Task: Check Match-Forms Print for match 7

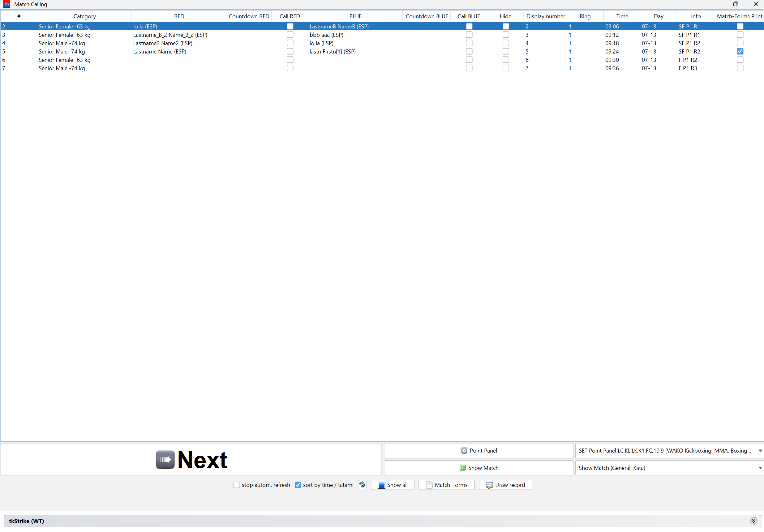Action: tap(740, 68)
